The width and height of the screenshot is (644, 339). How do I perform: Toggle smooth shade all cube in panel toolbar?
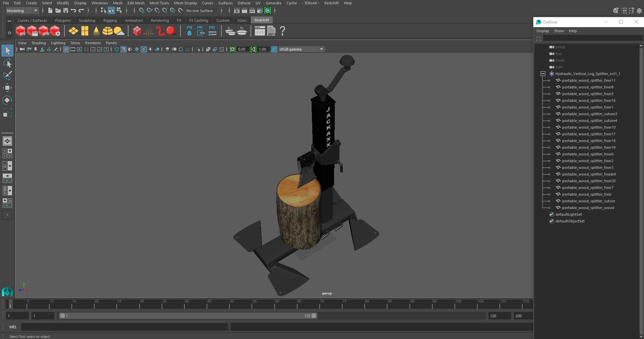pyautogui.click(x=123, y=49)
